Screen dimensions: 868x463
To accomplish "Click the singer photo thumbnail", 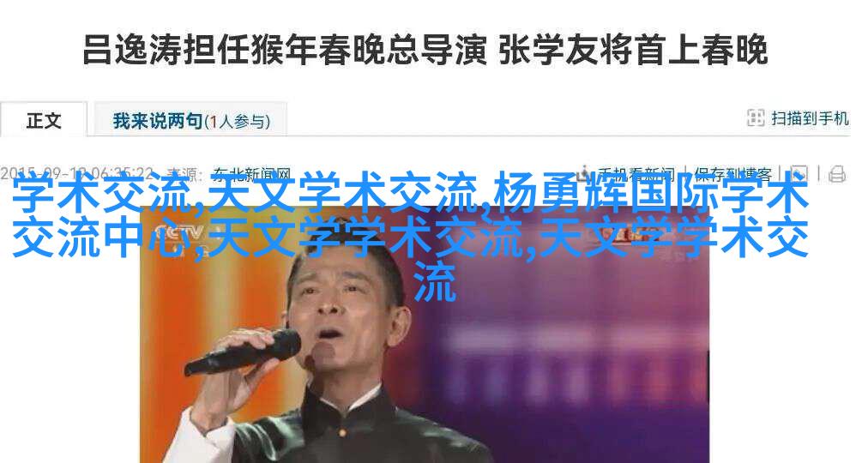I will [424, 334].
